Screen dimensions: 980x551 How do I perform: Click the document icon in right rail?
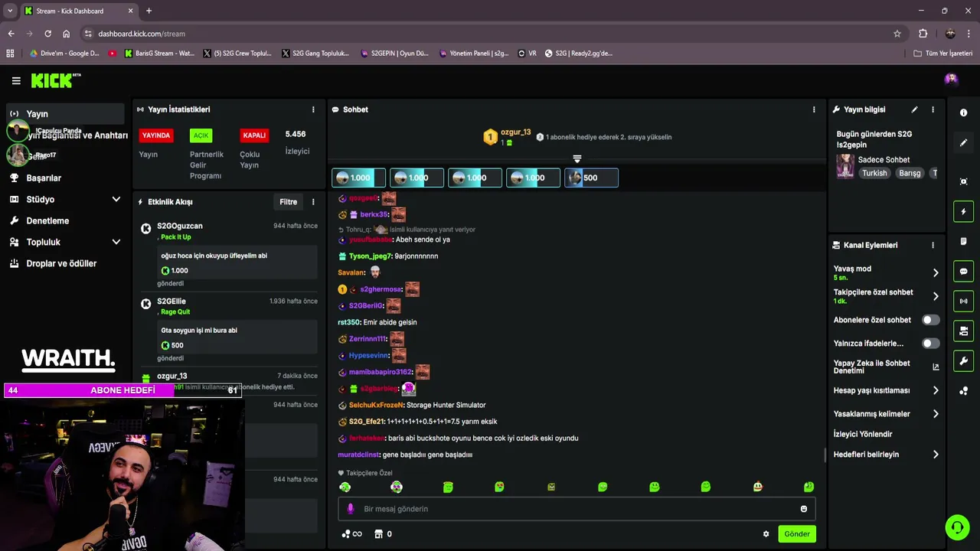click(963, 242)
